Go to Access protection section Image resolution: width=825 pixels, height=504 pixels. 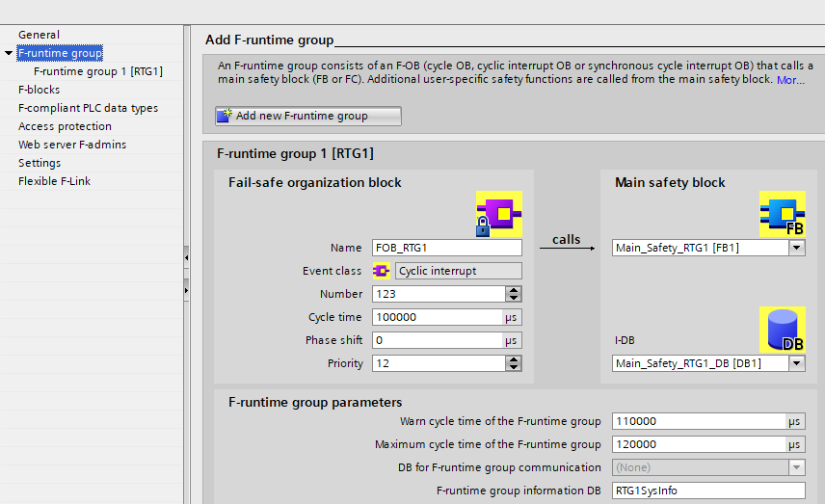pyautogui.click(x=65, y=126)
